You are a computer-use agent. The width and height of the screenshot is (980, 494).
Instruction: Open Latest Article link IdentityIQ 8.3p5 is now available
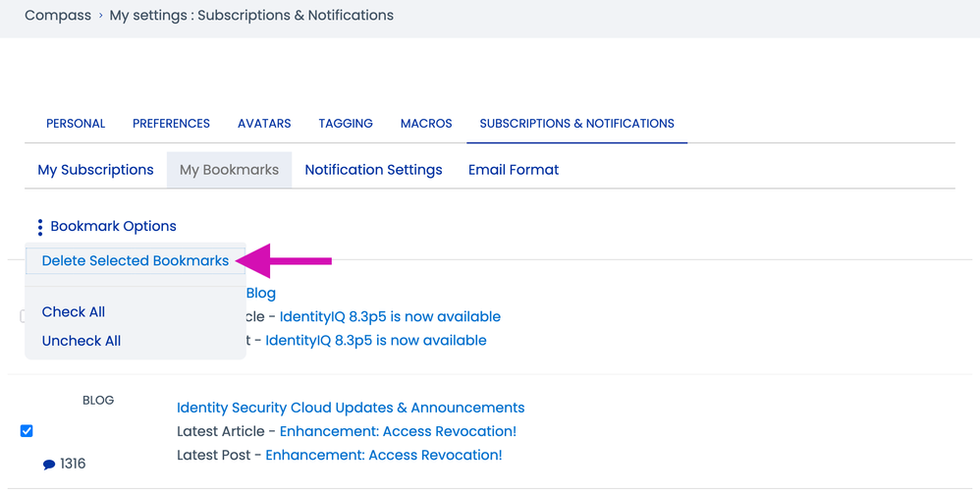390,316
